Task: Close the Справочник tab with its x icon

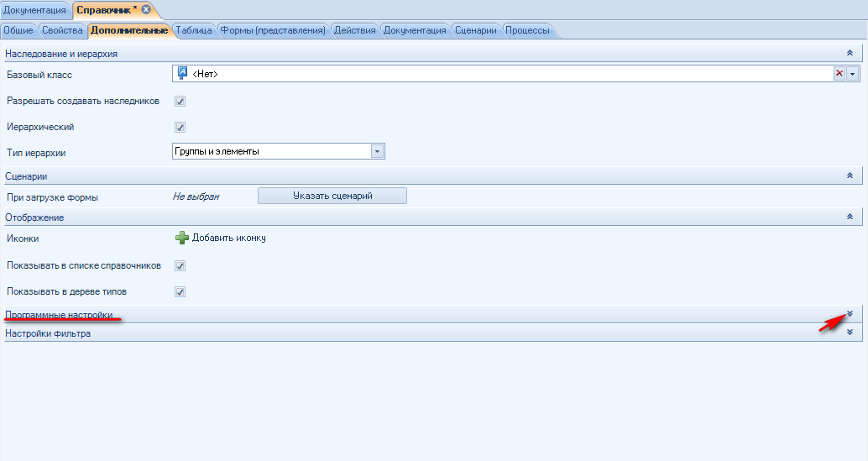Action: point(146,9)
